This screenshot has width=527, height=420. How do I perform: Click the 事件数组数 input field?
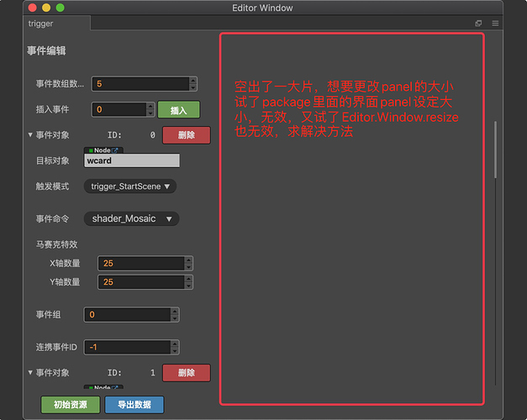pyautogui.click(x=140, y=84)
